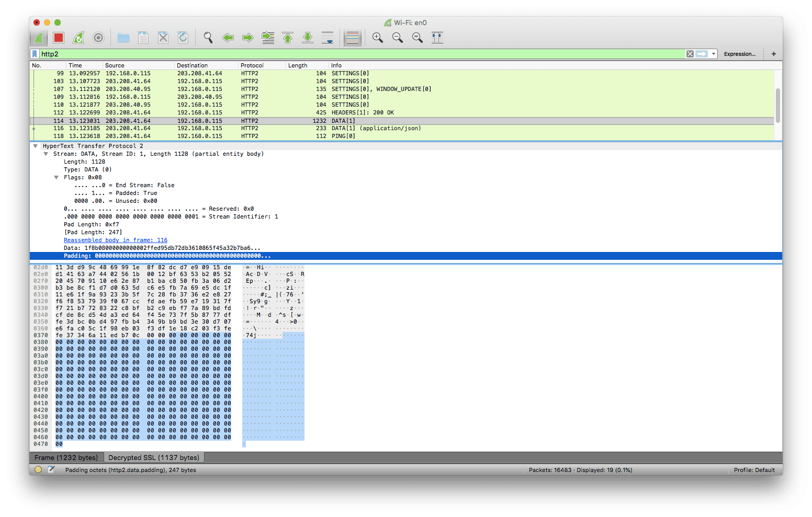Screen dimensions: 812x517
Task: Reset text to normal size
Action: (x=418, y=38)
